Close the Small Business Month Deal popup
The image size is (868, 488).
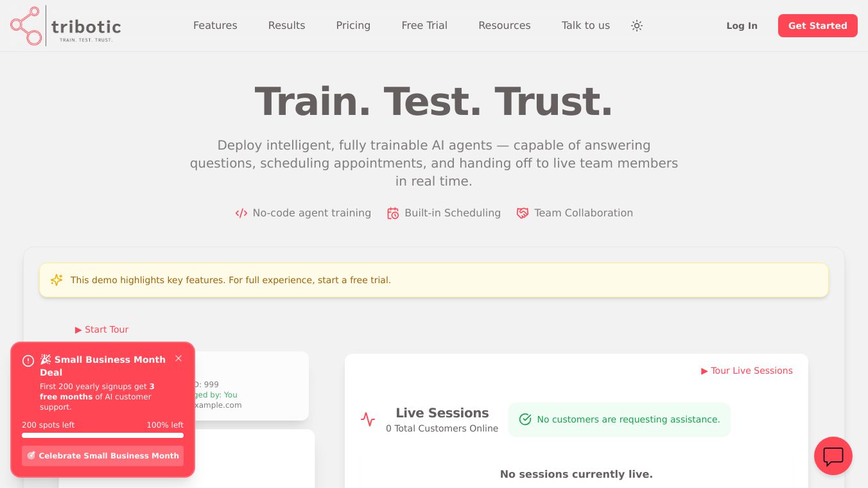point(178,358)
